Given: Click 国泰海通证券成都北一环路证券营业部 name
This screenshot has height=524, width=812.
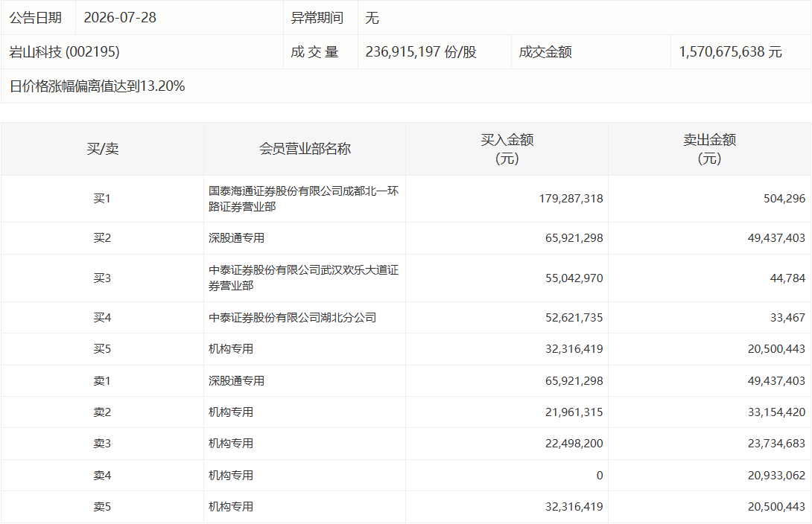Looking at the screenshot, I should (303, 199).
